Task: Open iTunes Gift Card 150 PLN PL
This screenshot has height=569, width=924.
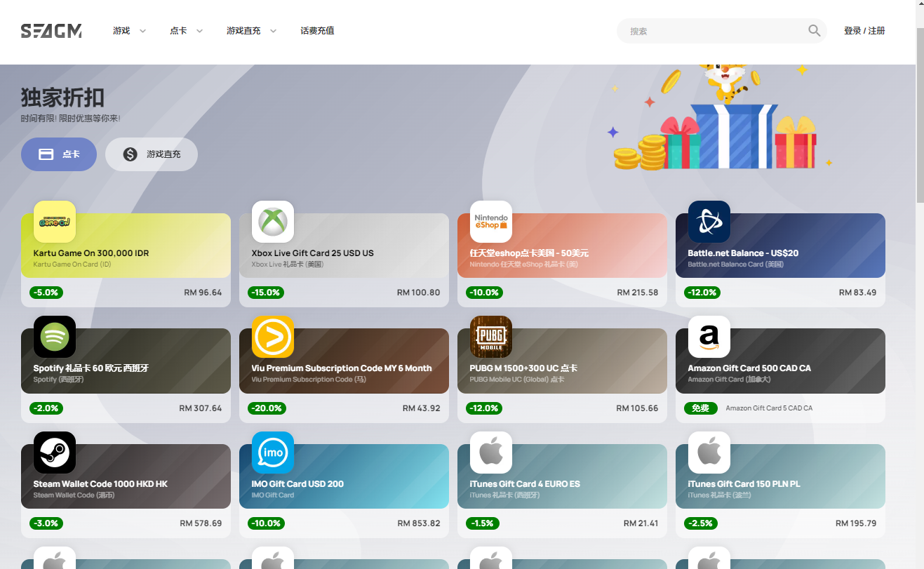Action: tap(780, 491)
